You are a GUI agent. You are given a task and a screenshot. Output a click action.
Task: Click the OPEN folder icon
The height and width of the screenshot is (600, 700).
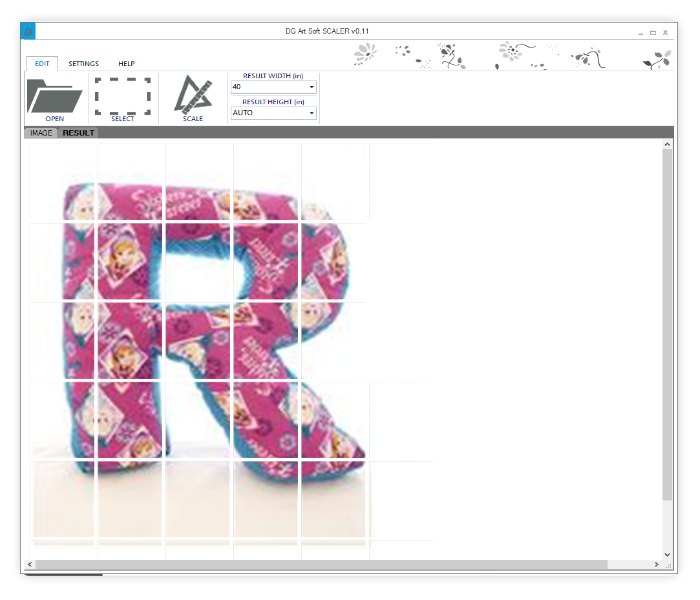click(55, 97)
